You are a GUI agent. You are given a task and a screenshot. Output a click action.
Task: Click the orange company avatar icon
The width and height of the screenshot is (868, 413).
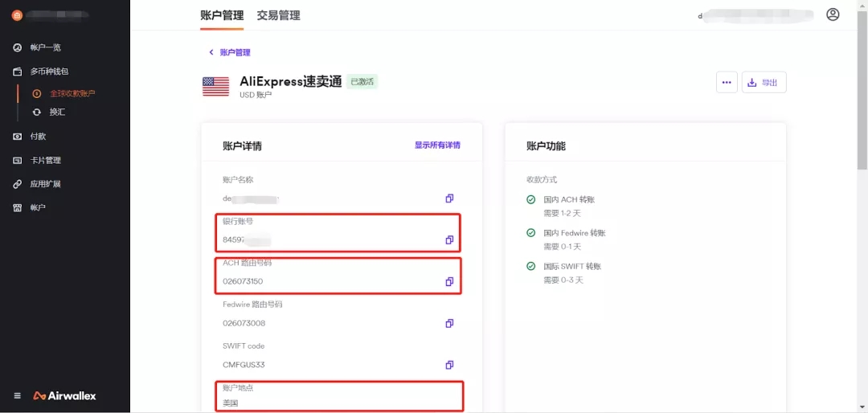pos(17,15)
